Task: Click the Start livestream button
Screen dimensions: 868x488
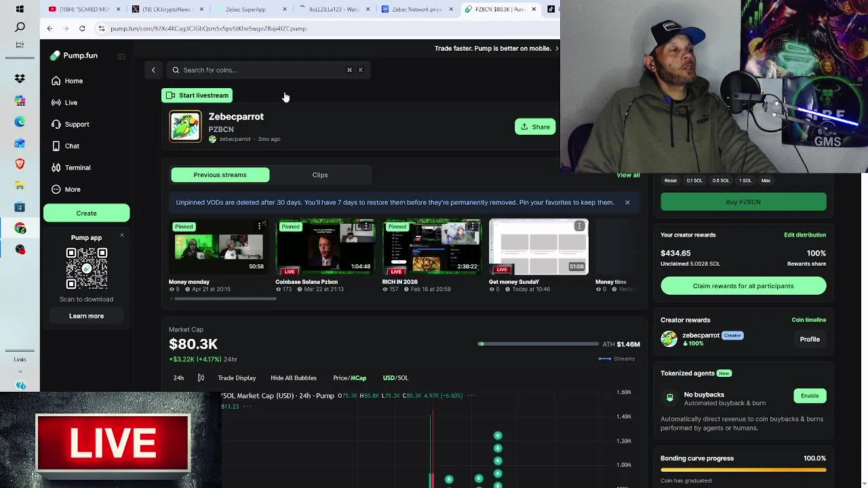Action: coord(197,96)
